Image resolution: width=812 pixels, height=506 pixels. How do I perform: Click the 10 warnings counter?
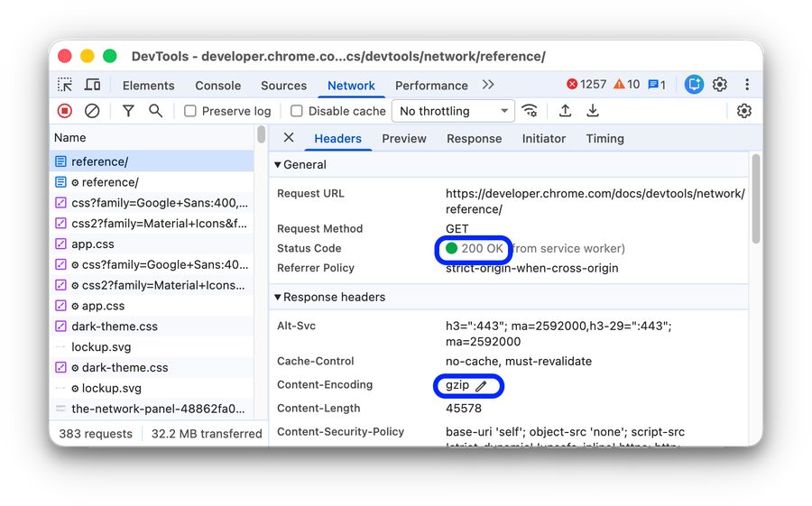[x=627, y=85]
